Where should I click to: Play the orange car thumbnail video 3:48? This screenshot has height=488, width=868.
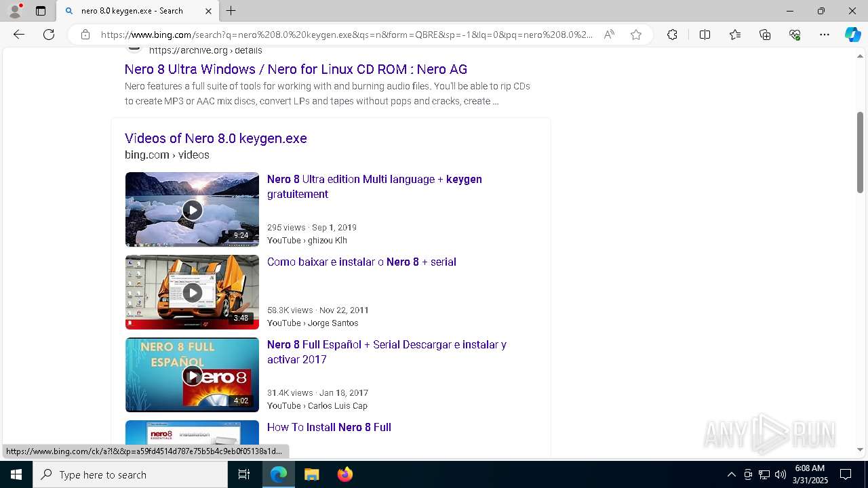192,292
